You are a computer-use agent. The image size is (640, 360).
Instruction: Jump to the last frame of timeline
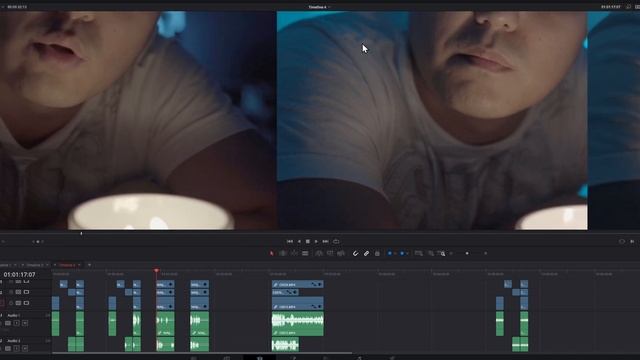point(325,242)
